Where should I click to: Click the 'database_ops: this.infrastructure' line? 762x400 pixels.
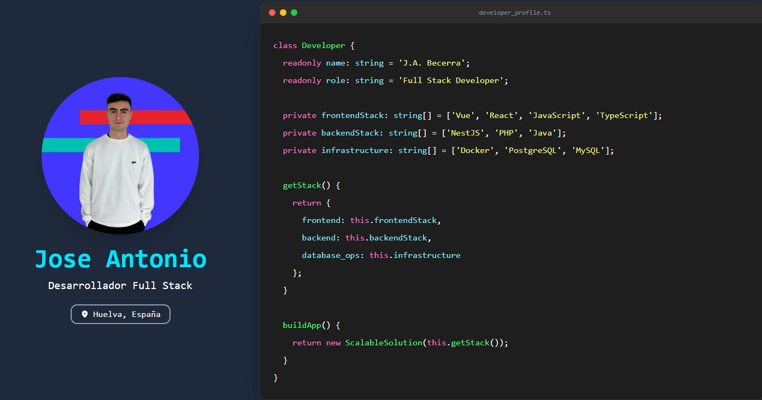[381, 255]
